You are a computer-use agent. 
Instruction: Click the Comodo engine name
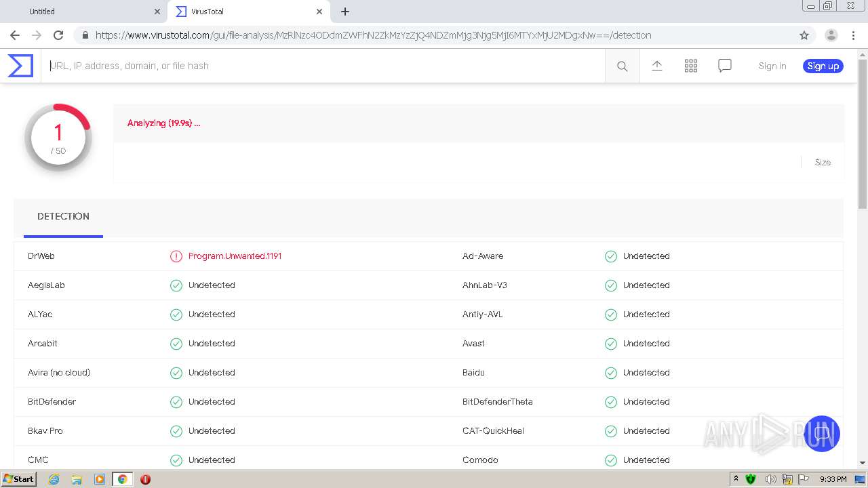[x=480, y=460]
